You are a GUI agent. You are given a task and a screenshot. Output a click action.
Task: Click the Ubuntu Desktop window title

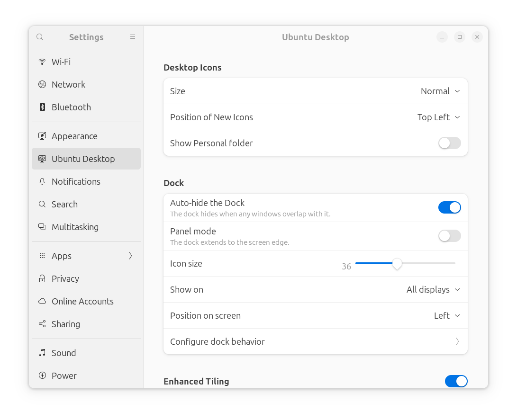tap(316, 37)
